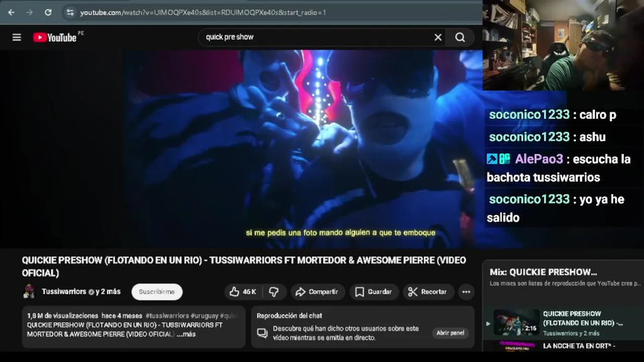This screenshot has height=362, width=644.
Task: Dislike the video with thumbs down
Action: click(274, 292)
